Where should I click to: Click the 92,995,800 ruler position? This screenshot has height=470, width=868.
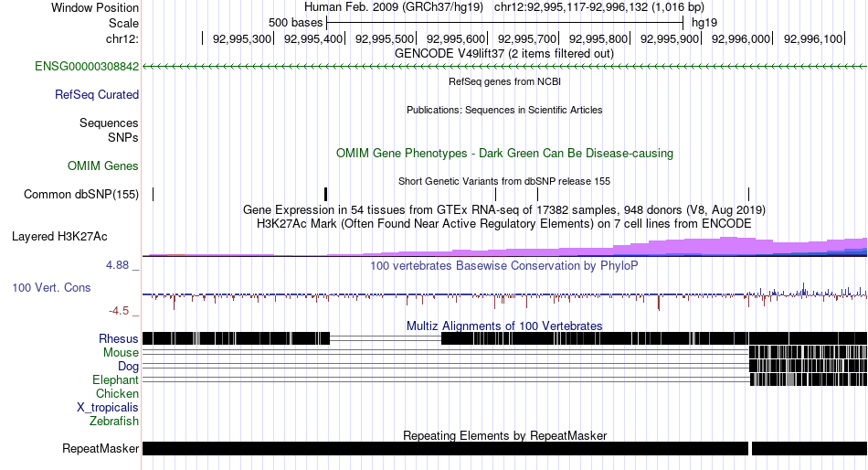598,38
